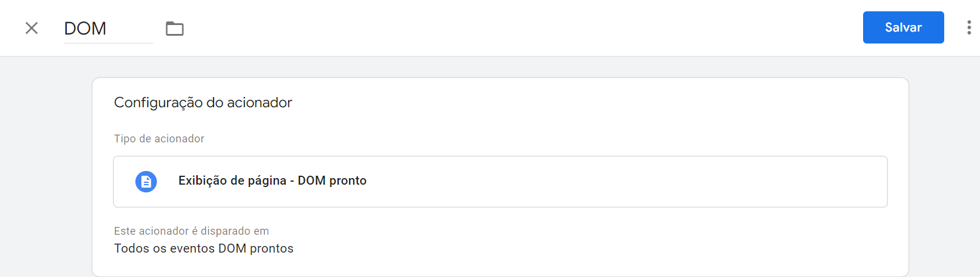Select 'Exibição de página - DOM pronto' text

(x=272, y=180)
